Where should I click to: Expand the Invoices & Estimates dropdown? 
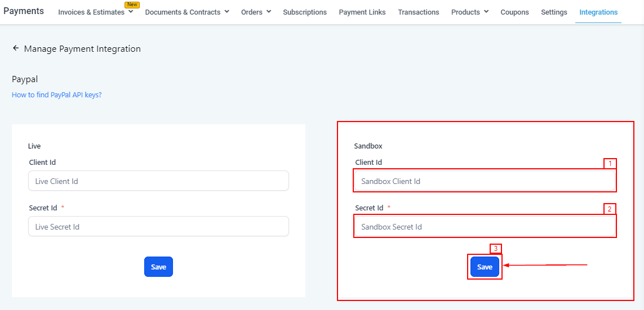coord(131,12)
